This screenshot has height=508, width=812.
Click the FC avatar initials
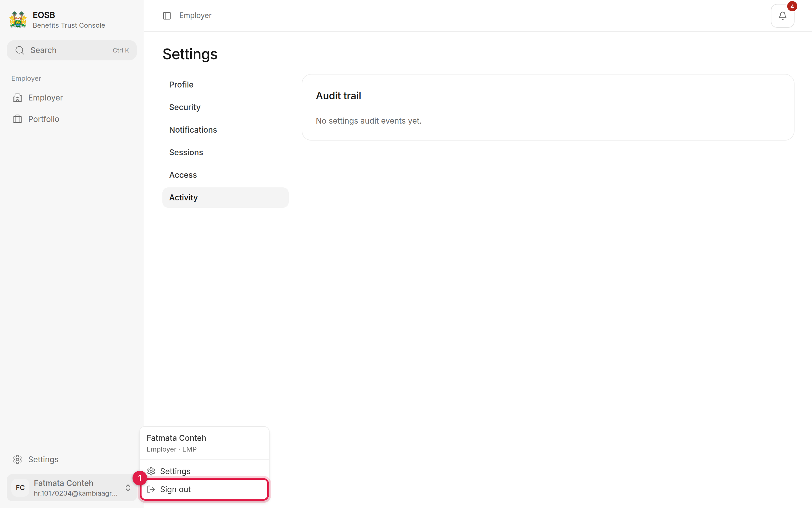(20, 487)
